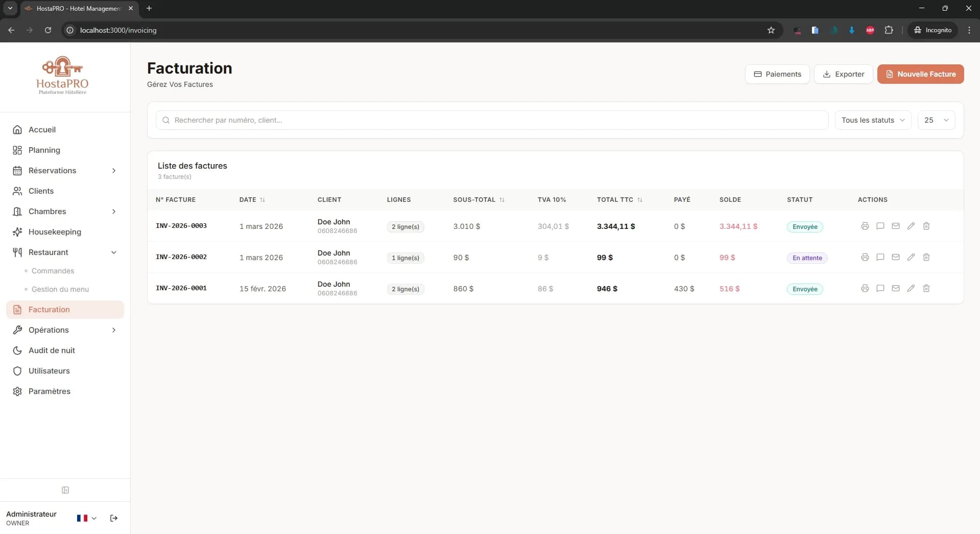Delete invoice INV-2026-0002 using the trash icon
The width and height of the screenshot is (980, 534).
(x=926, y=257)
